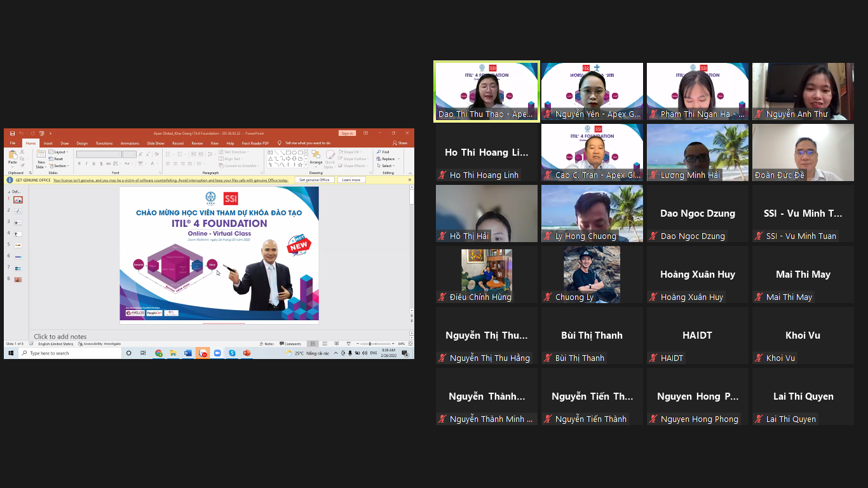Click the Learn more button
Image resolution: width=868 pixels, height=488 pixels.
pyautogui.click(x=351, y=180)
